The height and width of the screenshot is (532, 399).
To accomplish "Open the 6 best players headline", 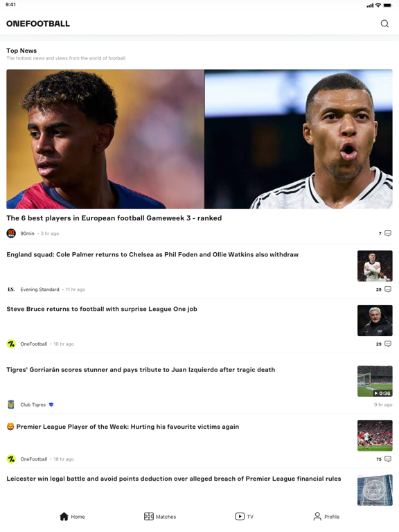I will tap(114, 218).
